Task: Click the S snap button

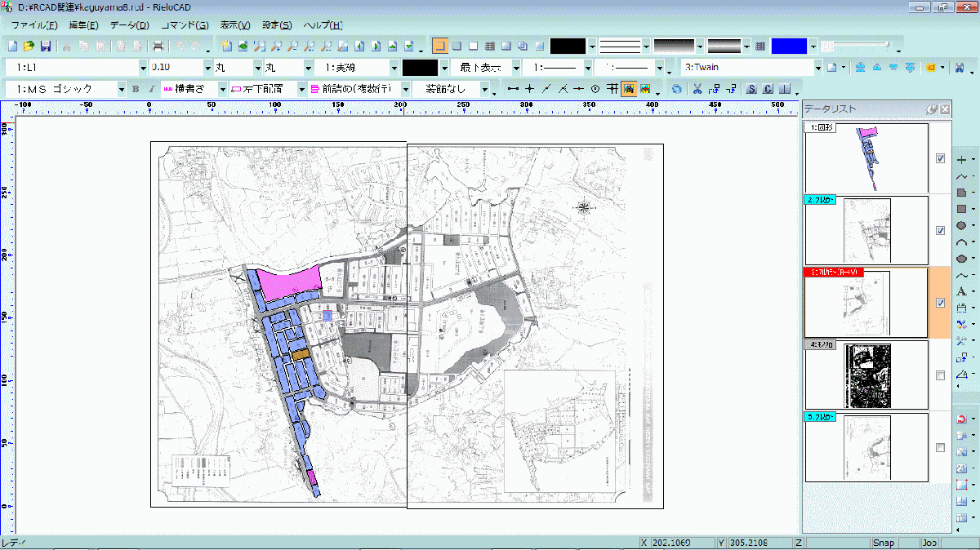Action: (x=751, y=89)
